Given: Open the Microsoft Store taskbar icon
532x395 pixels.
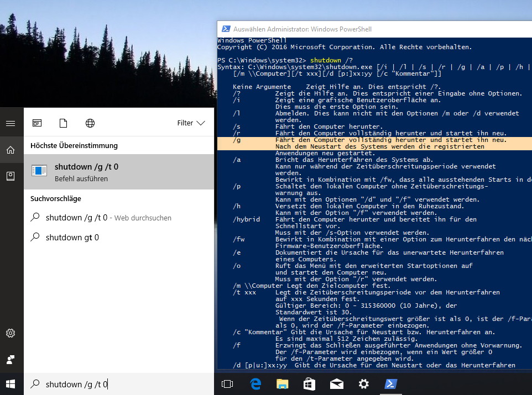Looking at the screenshot, I should point(309,384).
